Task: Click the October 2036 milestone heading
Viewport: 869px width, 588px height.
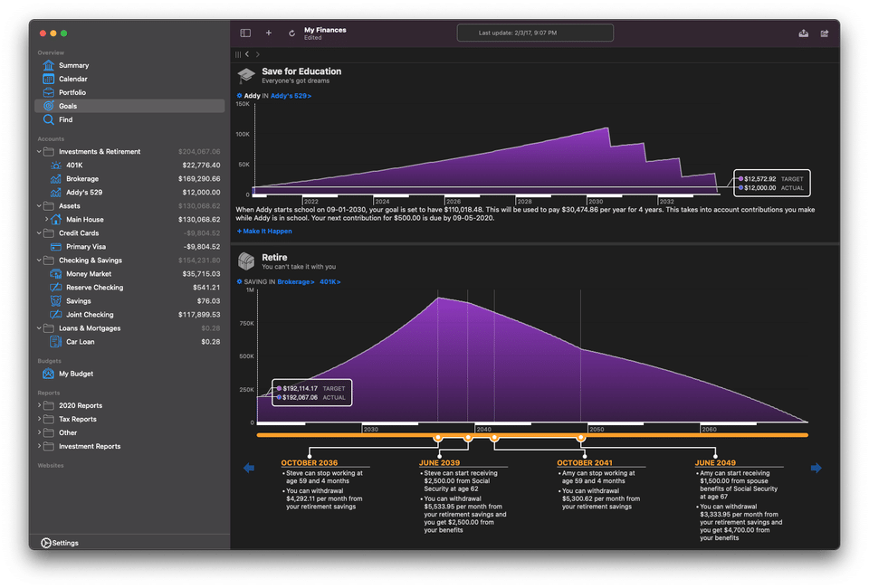Action: coord(309,463)
